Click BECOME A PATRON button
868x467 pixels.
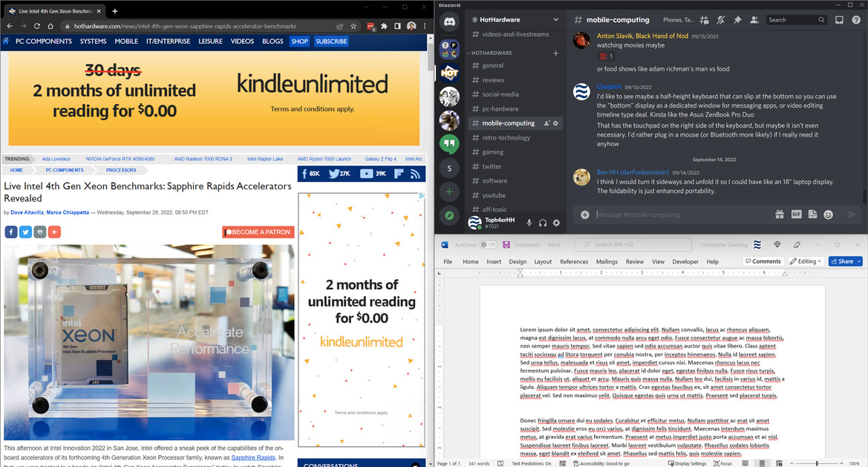click(x=258, y=232)
